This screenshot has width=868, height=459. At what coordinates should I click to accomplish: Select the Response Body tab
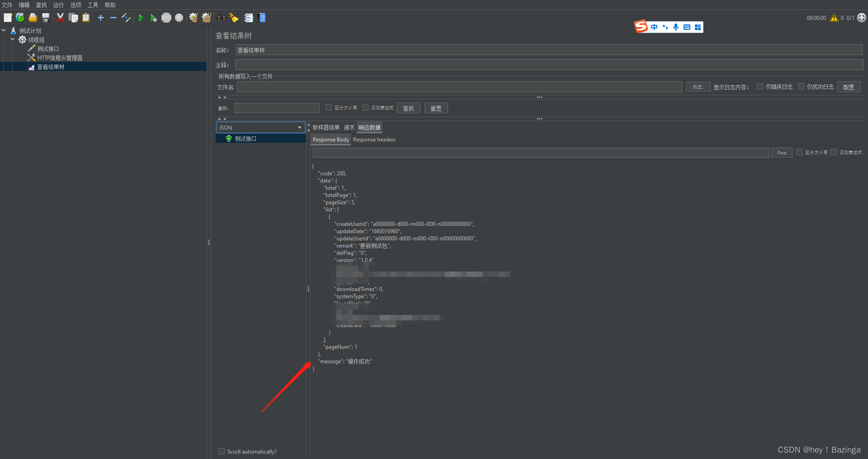pos(331,140)
